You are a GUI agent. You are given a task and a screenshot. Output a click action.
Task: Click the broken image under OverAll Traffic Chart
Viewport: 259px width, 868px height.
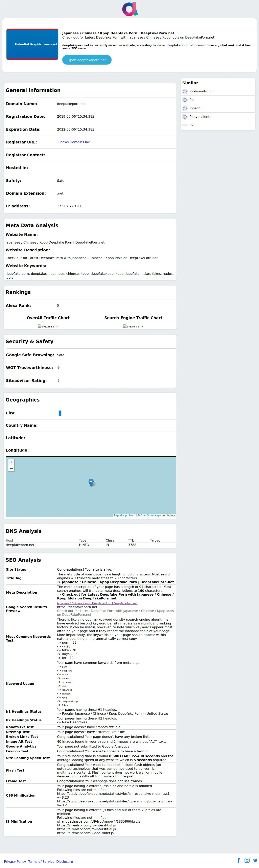(x=48, y=326)
